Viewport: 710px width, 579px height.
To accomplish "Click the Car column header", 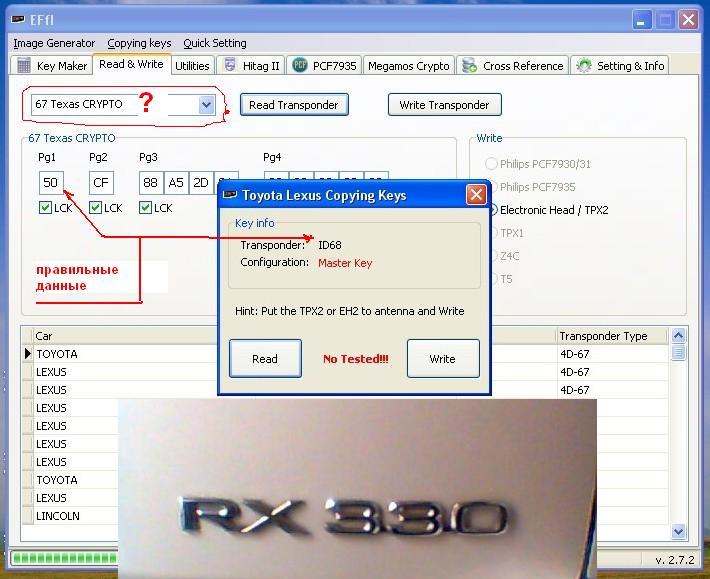I will (44, 336).
